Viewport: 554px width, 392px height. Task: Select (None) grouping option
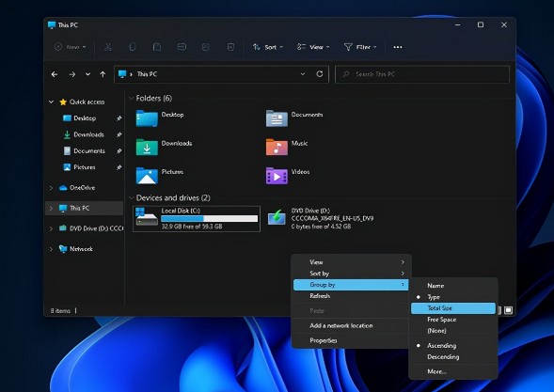coord(436,331)
